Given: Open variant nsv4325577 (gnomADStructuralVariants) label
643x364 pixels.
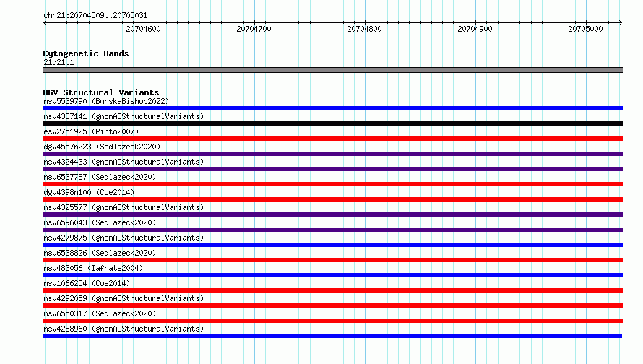Looking at the screenshot, I should (x=124, y=207).
